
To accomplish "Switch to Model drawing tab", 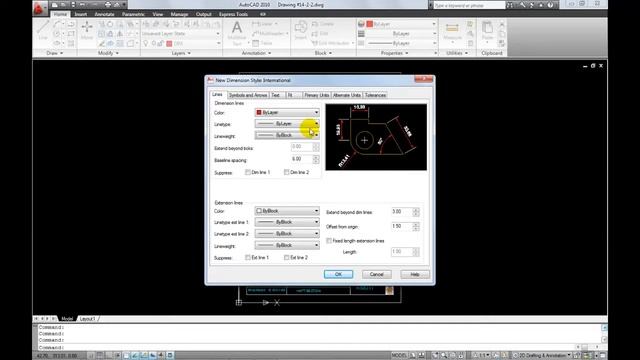I will [67, 319].
